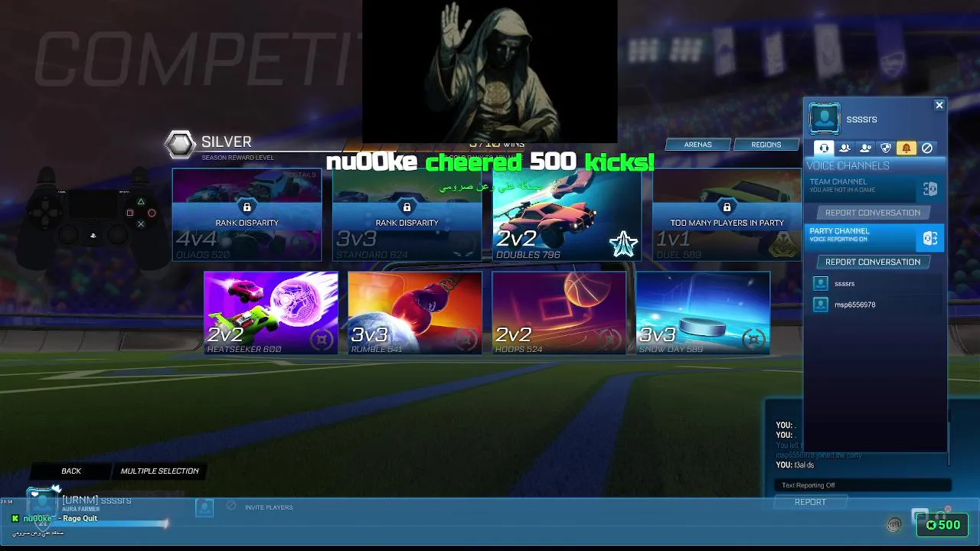Open the voice channels headset tab
Image resolution: width=980 pixels, height=551 pixels.
(824, 148)
